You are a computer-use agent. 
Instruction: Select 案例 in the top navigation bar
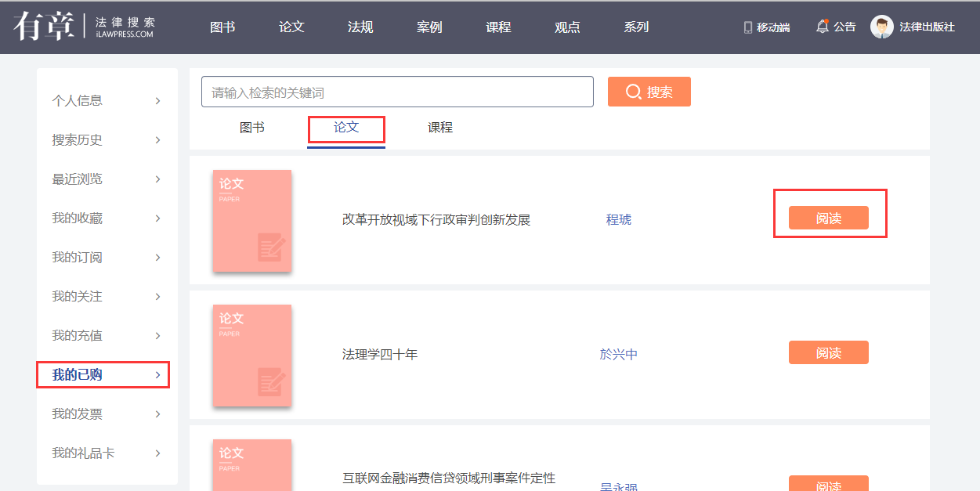tap(429, 27)
